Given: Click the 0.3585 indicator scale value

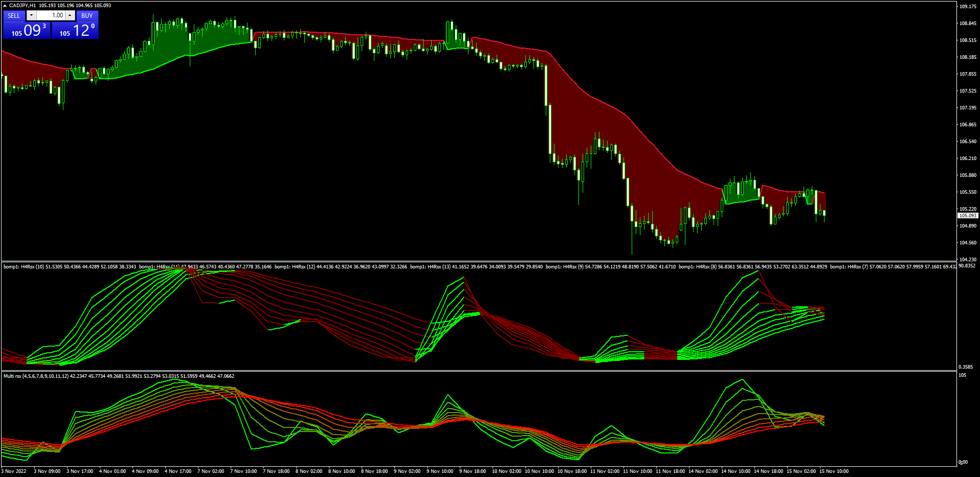Looking at the screenshot, I should pyautogui.click(x=966, y=367).
